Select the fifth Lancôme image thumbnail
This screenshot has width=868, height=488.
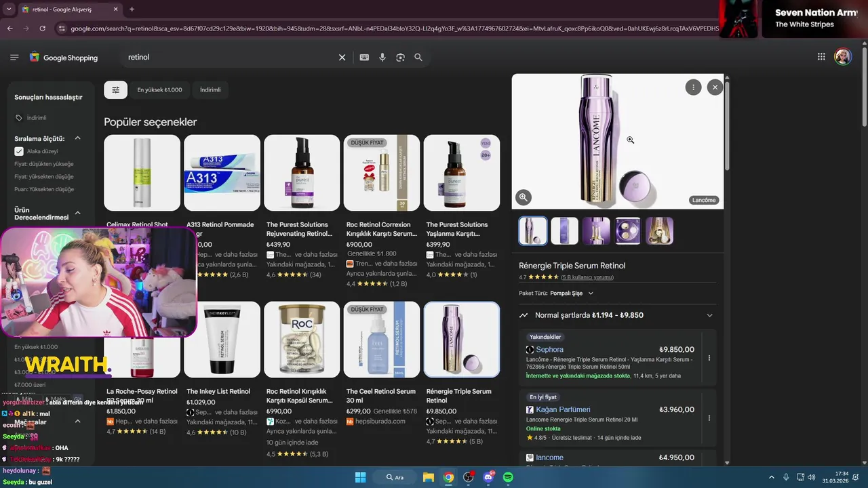pos(659,231)
